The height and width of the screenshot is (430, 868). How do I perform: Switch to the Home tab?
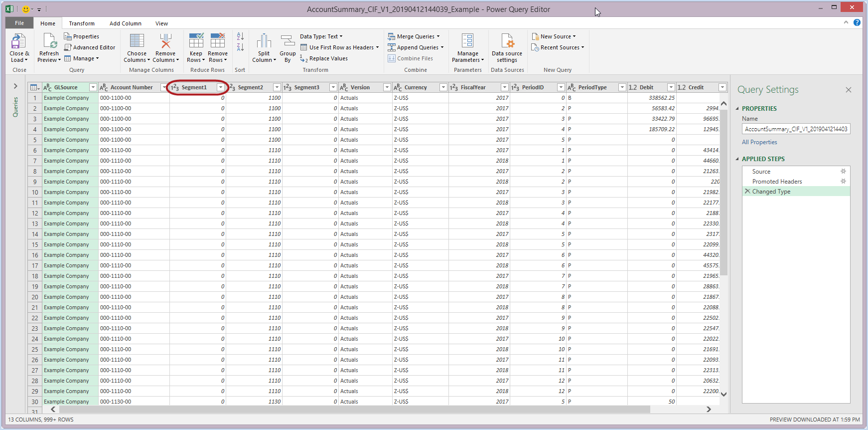coord(48,23)
